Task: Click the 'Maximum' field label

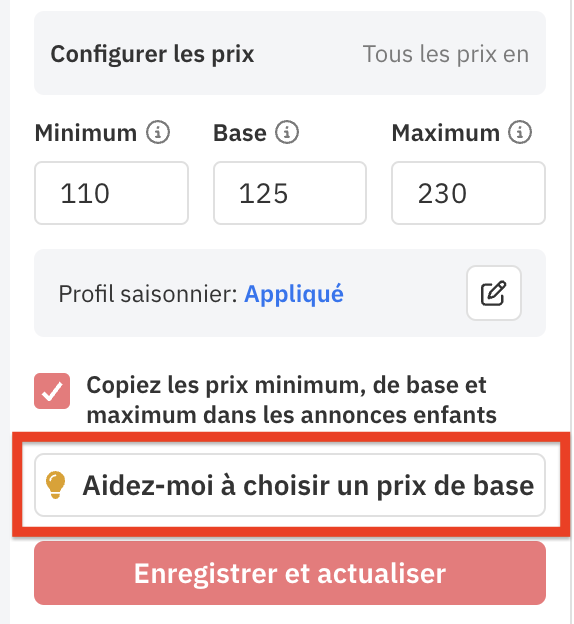Action: coord(445,133)
